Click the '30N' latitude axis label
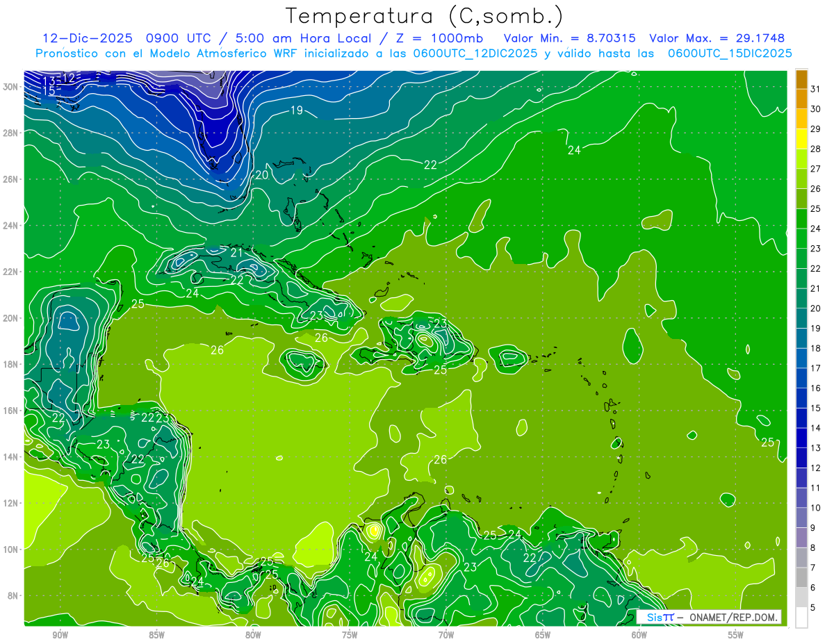The image size is (834, 644). [x=12, y=86]
